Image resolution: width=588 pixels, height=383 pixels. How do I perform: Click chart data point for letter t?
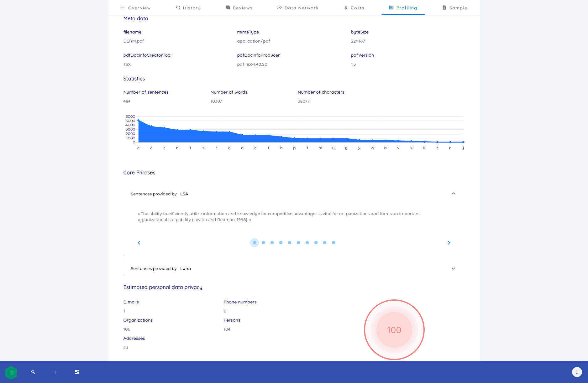pos(164,127)
